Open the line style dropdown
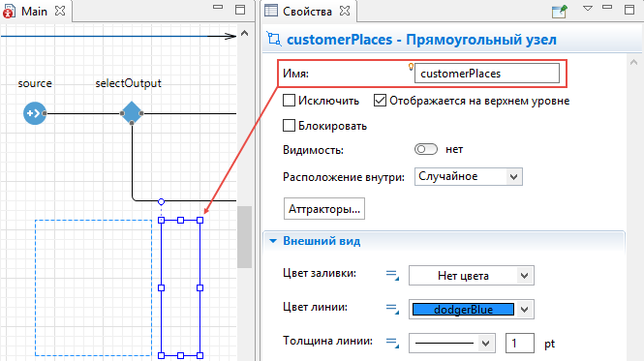The width and height of the screenshot is (644, 361). click(452, 343)
